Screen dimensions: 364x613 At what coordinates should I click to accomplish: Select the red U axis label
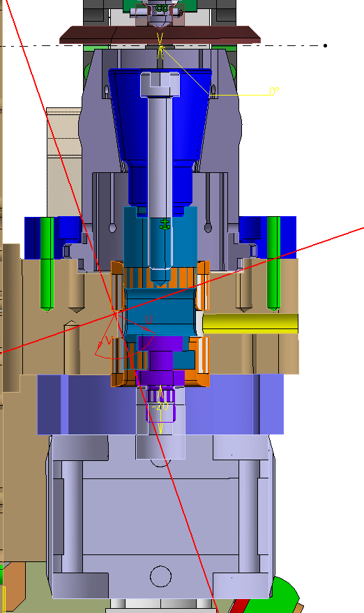point(149,319)
